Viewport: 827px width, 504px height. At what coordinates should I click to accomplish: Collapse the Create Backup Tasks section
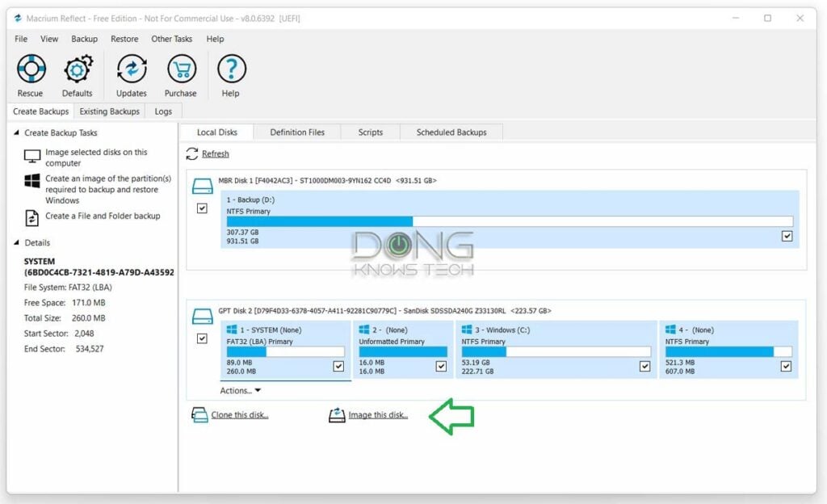point(16,132)
